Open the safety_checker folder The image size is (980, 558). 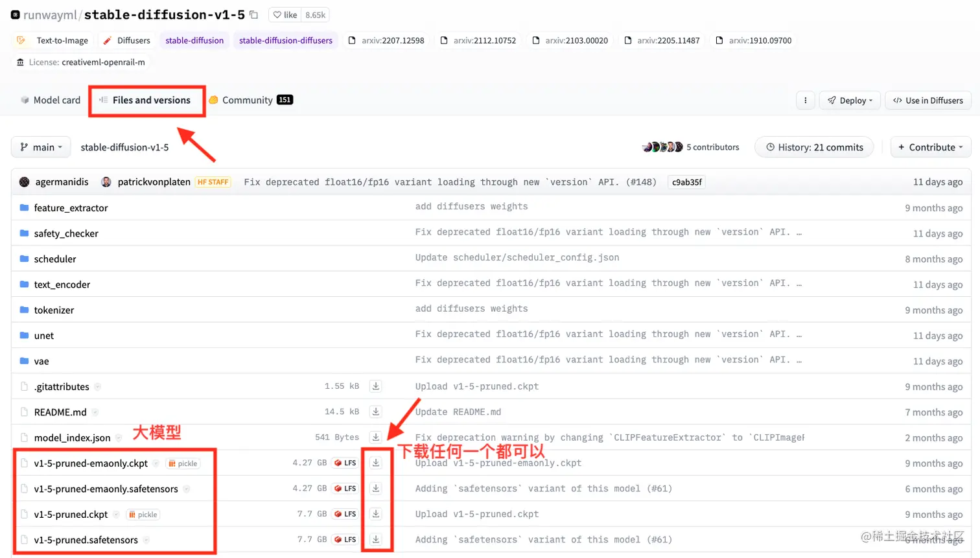tap(66, 233)
